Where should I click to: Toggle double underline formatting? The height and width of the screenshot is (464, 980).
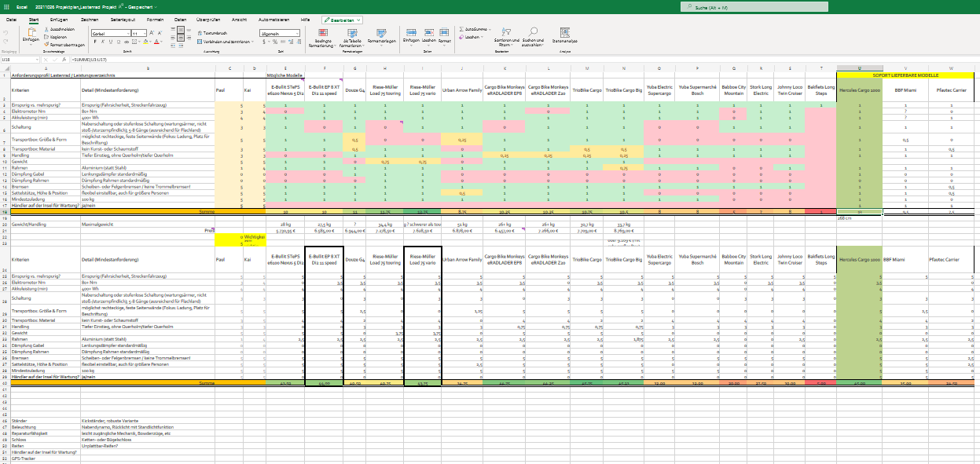click(x=117, y=42)
